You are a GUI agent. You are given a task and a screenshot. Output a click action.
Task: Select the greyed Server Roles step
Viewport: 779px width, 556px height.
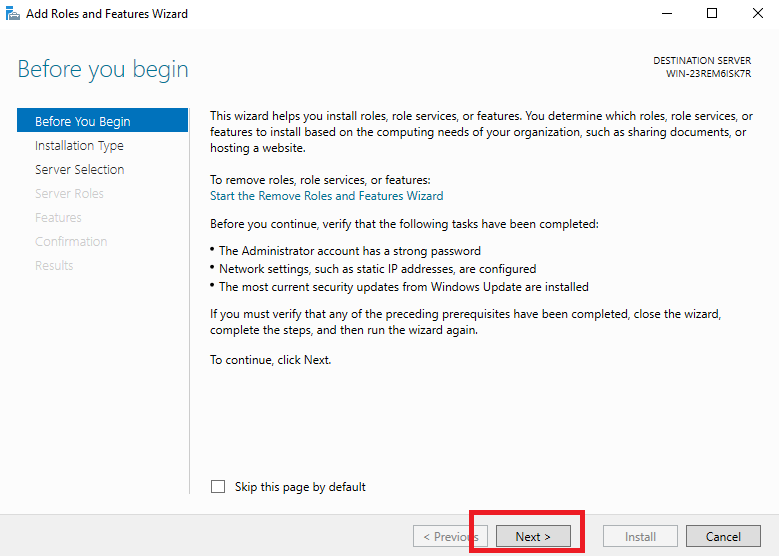click(x=69, y=193)
